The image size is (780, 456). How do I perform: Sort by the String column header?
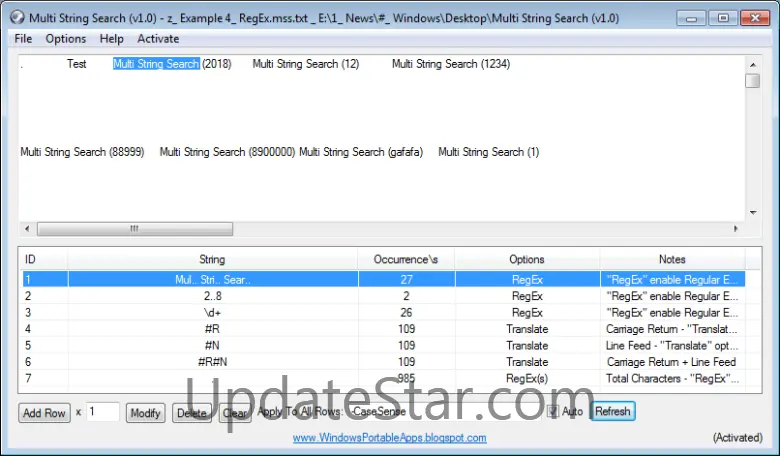[x=212, y=259]
